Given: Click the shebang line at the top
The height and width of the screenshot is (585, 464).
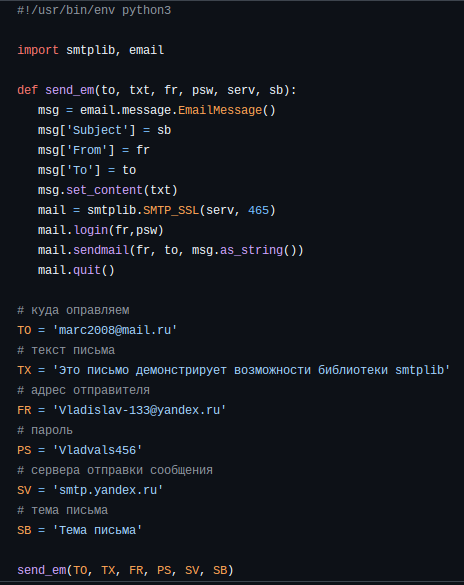Looking at the screenshot, I should [x=94, y=10].
